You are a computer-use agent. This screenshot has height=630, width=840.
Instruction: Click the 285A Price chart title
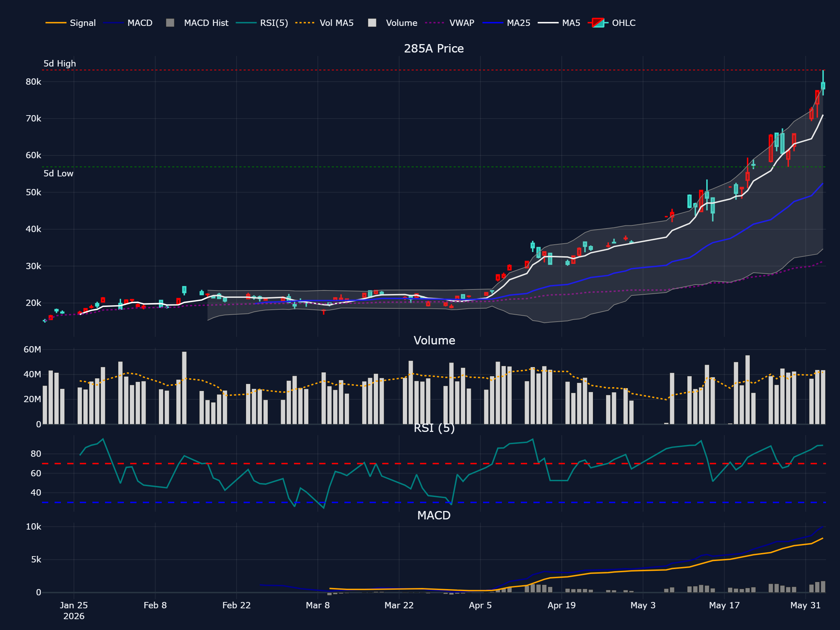[x=434, y=49]
